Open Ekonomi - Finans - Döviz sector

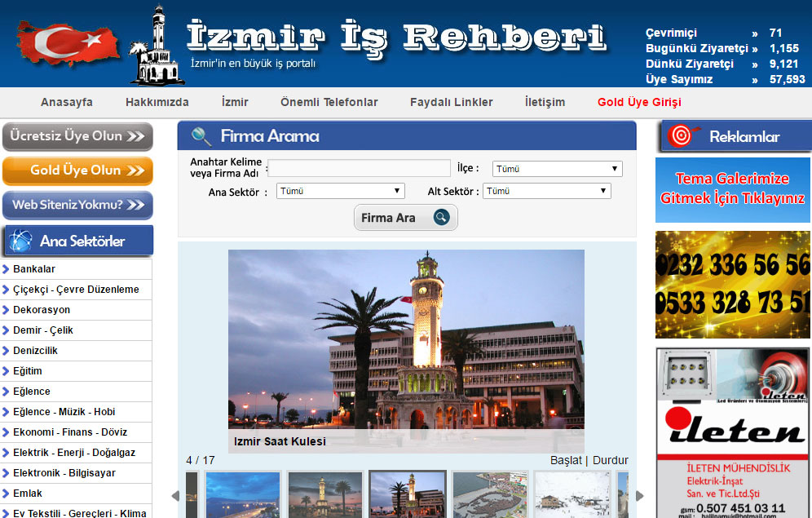click(70, 432)
